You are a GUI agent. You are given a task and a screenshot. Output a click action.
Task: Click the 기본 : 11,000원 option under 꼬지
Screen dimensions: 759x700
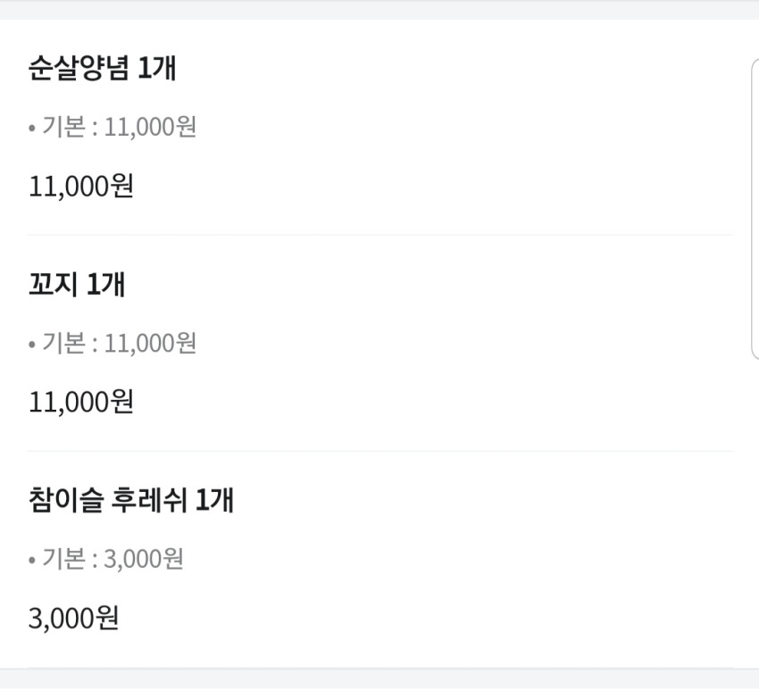click(x=119, y=343)
